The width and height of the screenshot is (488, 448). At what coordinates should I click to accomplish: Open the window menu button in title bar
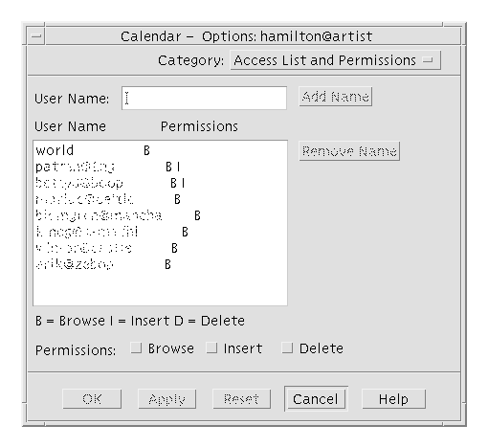(x=36, y=35)
